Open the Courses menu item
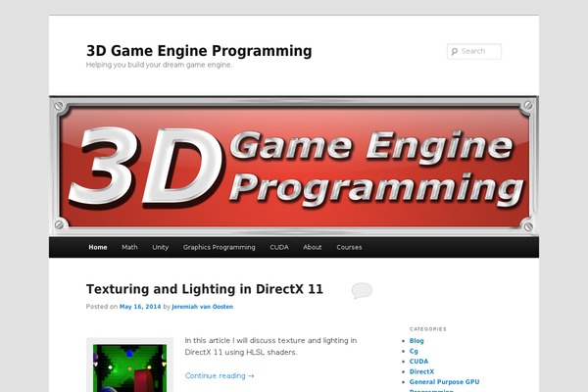The width and height of the screenshot is (588, 392). (x=349, y=247)
